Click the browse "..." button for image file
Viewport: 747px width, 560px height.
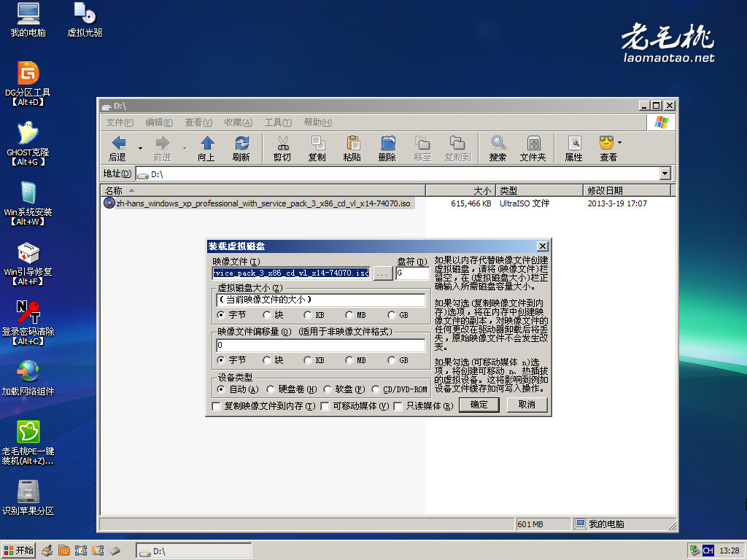click(x=382, y=273)
